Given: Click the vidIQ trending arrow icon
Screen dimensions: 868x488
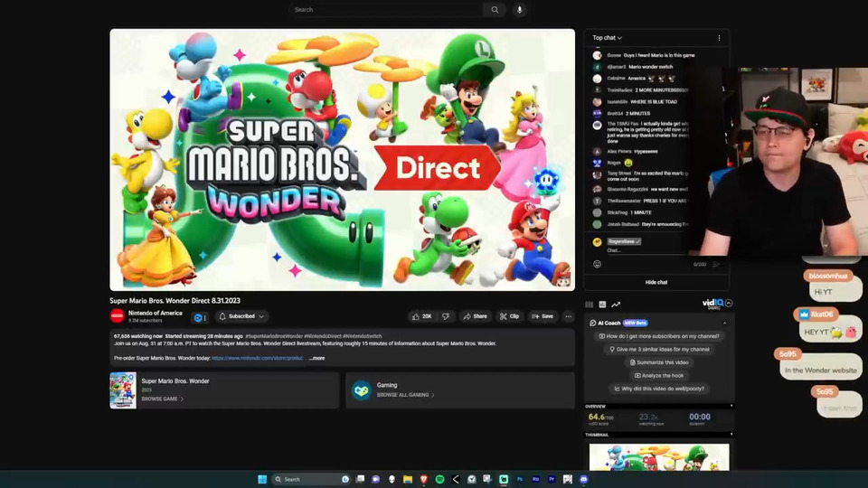Looking at the screenshot, I should pyautogui.click(x=616, y=305).
